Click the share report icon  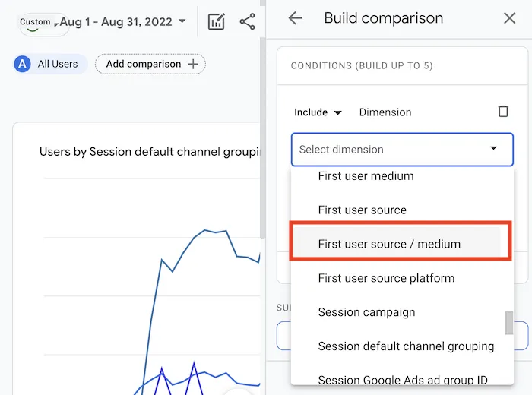tap(247, 21)
